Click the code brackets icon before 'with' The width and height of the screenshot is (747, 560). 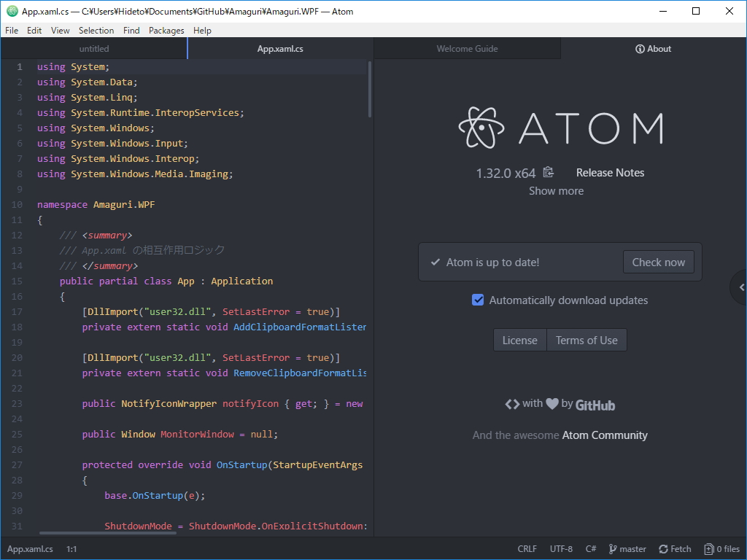[513, 403]
